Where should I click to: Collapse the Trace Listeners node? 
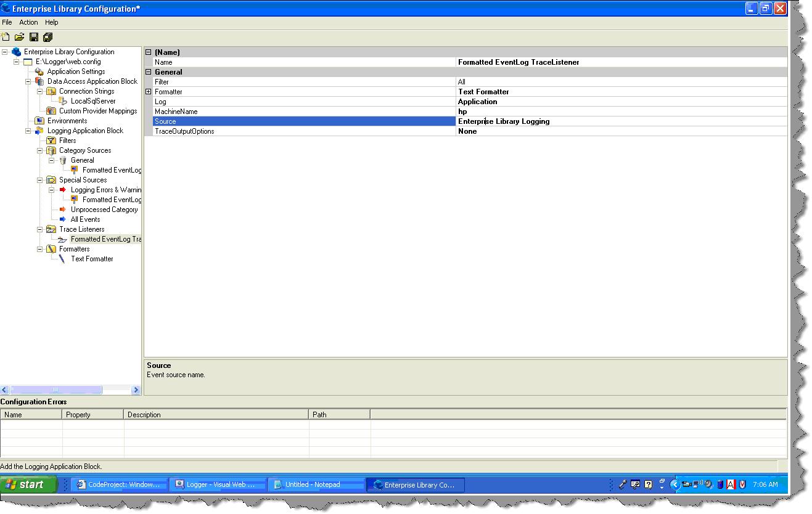pos(39,229)
